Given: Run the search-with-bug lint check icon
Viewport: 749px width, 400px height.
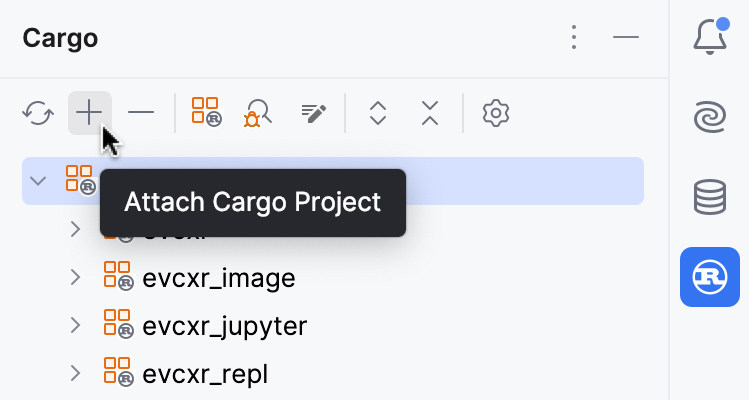Looking at the screenshot, I should (258, 113).
